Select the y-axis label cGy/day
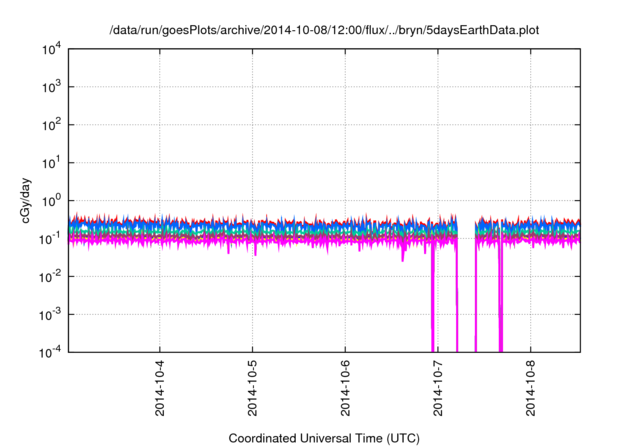This screenshot has height=448, width=640. [25, 200]
